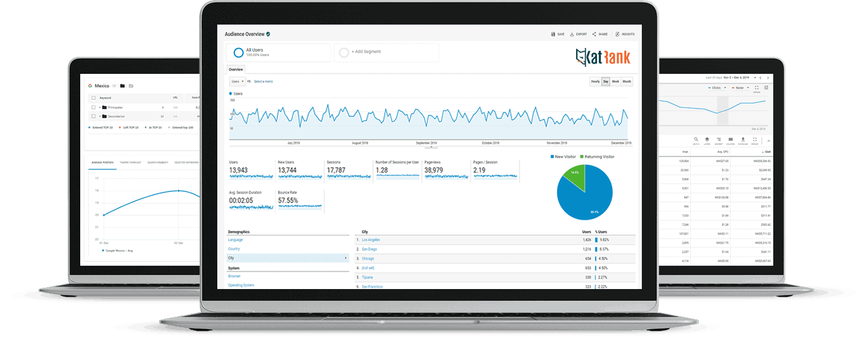Click the Pageviews value 38,979

434,170
